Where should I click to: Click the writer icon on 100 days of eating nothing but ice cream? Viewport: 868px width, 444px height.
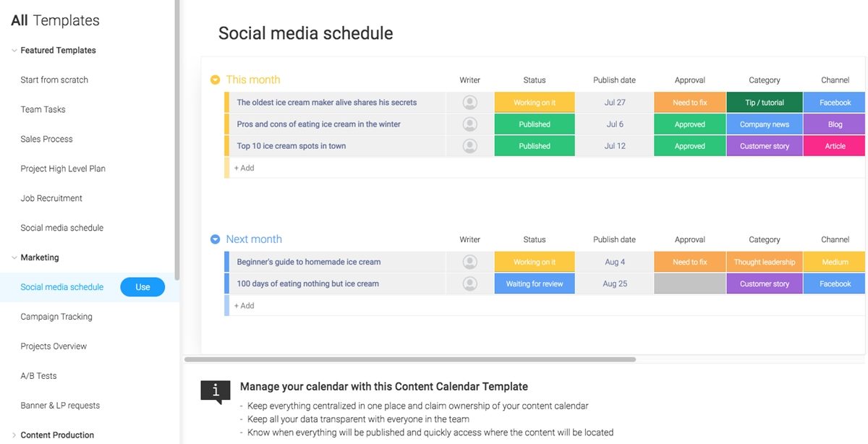(469, 283)
